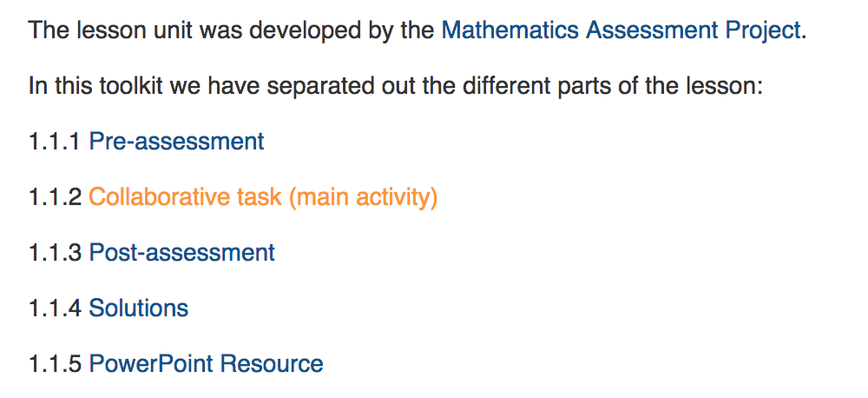868x398 pixels.
Task: Click the word "Assessment" in the project link
Action: coord(652,31)
